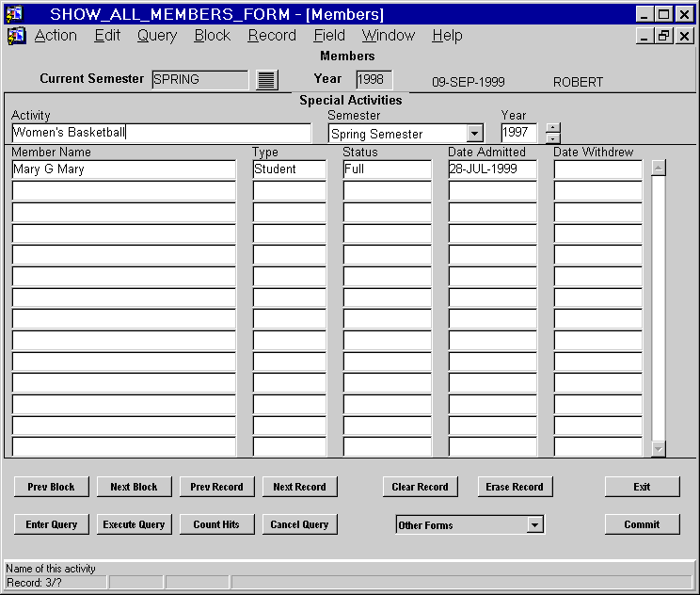Open the Current Semester list of values icon

click(267, 80)
